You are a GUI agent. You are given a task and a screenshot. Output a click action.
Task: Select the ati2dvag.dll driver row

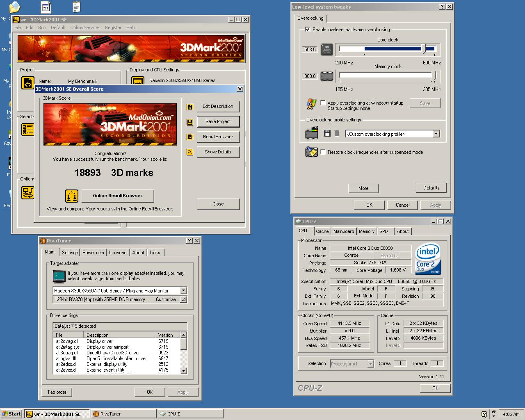pyautogui.click(x=117, y=341)
